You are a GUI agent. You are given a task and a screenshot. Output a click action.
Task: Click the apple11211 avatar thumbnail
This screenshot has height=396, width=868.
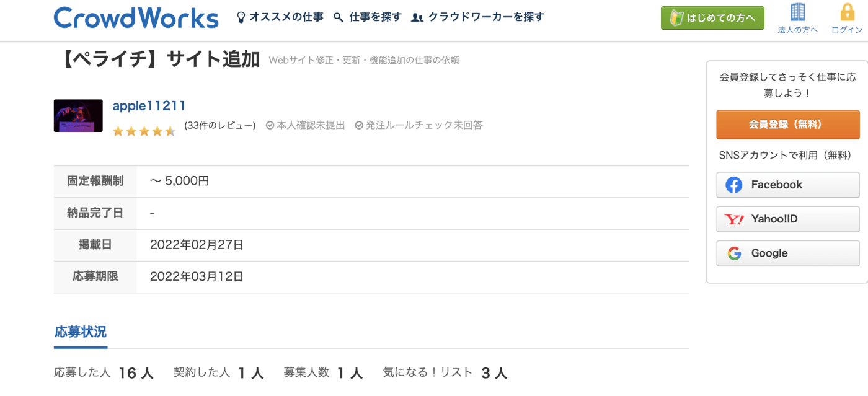pos(78,116)
